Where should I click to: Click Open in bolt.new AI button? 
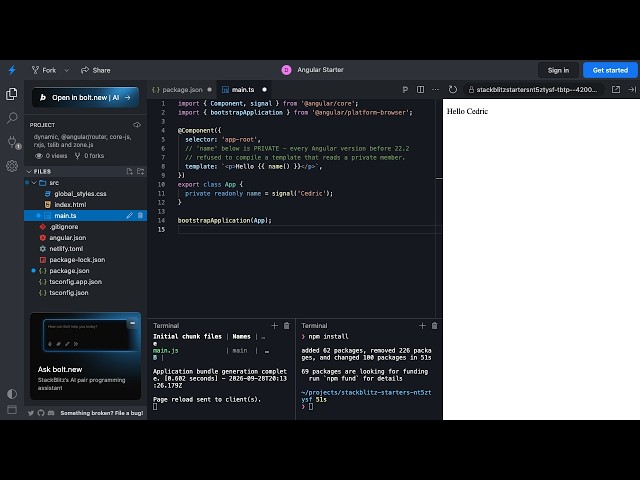pos(85,98)
